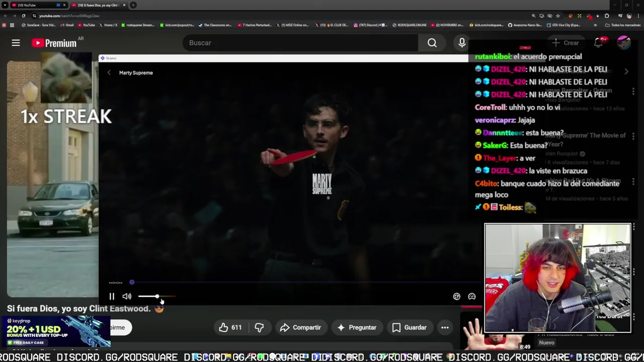Open the YouTube account avatar menu
Screen dimensions: 644x362
pos(623,43)
